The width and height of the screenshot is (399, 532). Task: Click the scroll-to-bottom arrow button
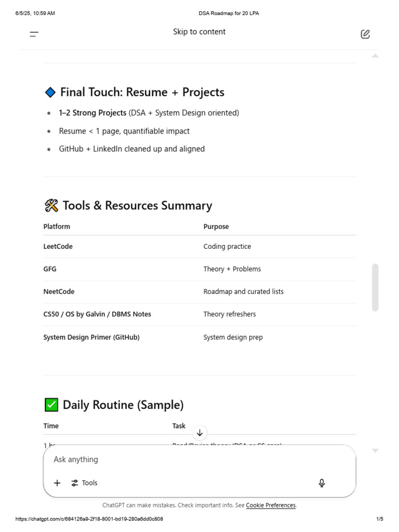pyautogui.click(x=199, y=432)
